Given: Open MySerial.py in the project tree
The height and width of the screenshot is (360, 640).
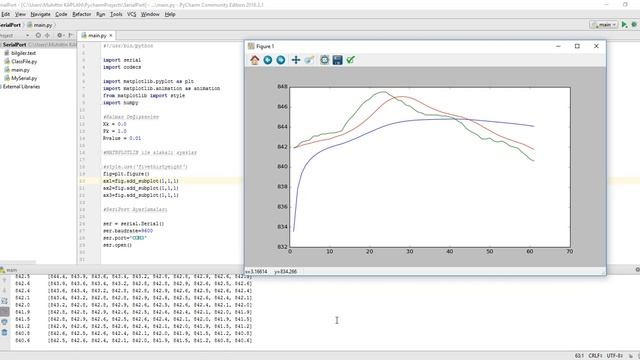Looking at the screenshot, I should tap(21, 78).
